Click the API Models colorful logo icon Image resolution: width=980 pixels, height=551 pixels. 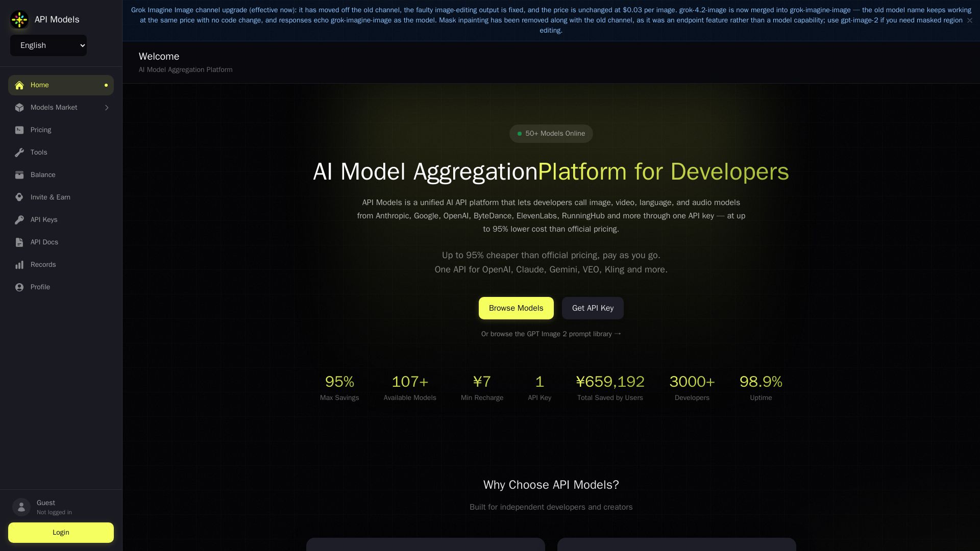pyautogui.click(x=19, y=20)
